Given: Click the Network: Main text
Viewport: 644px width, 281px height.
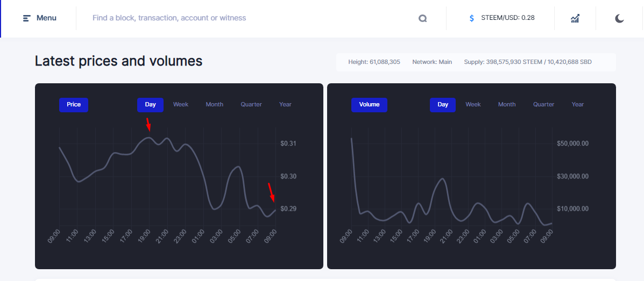Looking at the screenshot, I should [432, 62].
